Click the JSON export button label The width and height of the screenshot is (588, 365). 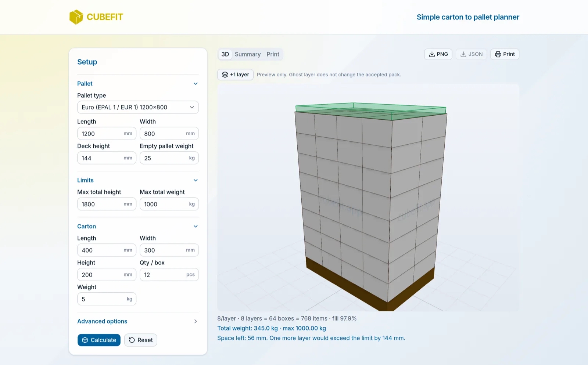(x=476, y=54)
